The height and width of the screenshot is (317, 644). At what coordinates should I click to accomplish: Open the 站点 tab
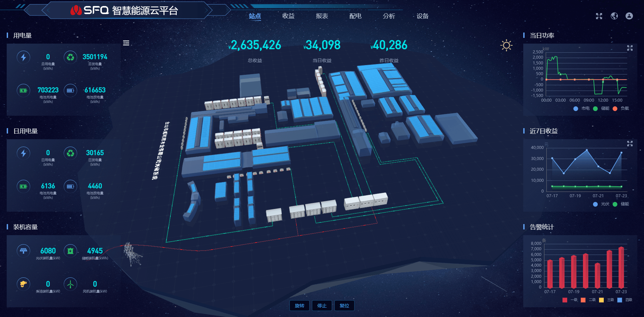pos(255,16)
